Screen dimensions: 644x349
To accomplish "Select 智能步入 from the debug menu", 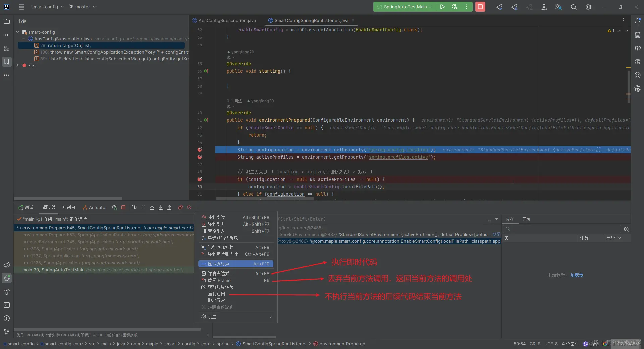I will click(236, 231).
